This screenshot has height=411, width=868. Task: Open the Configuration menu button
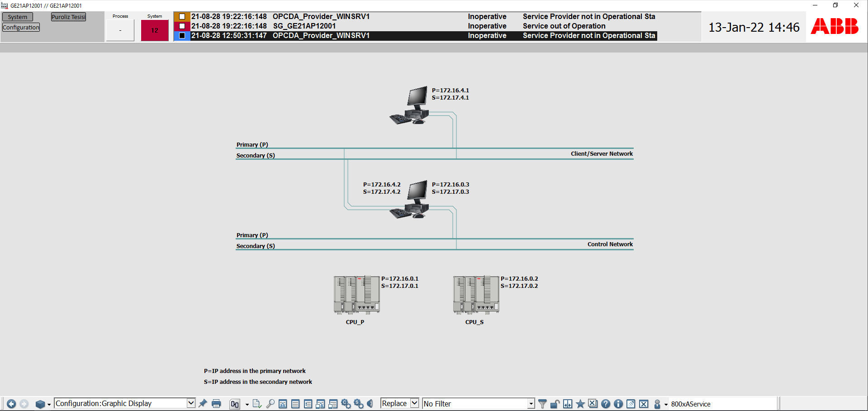21,28
